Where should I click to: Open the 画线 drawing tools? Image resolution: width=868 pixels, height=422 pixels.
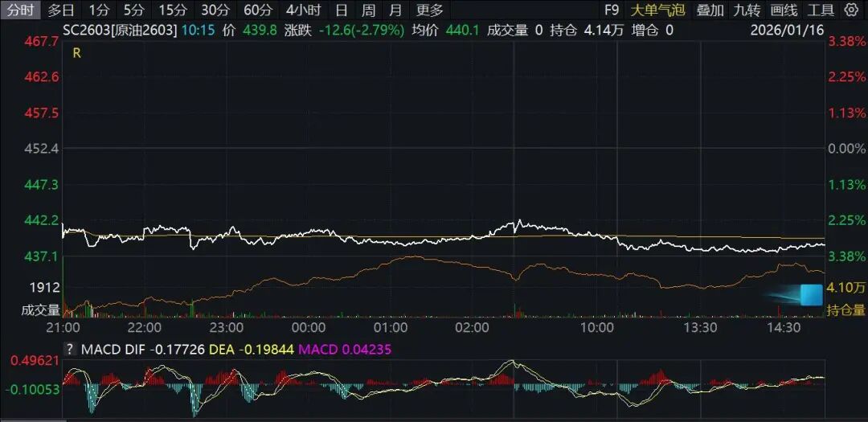point(784,10)
